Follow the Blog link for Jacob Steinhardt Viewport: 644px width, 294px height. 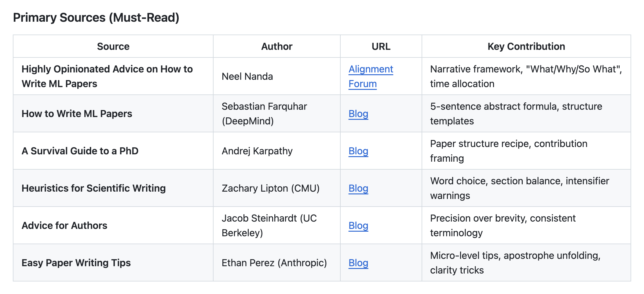click(358, 226)
